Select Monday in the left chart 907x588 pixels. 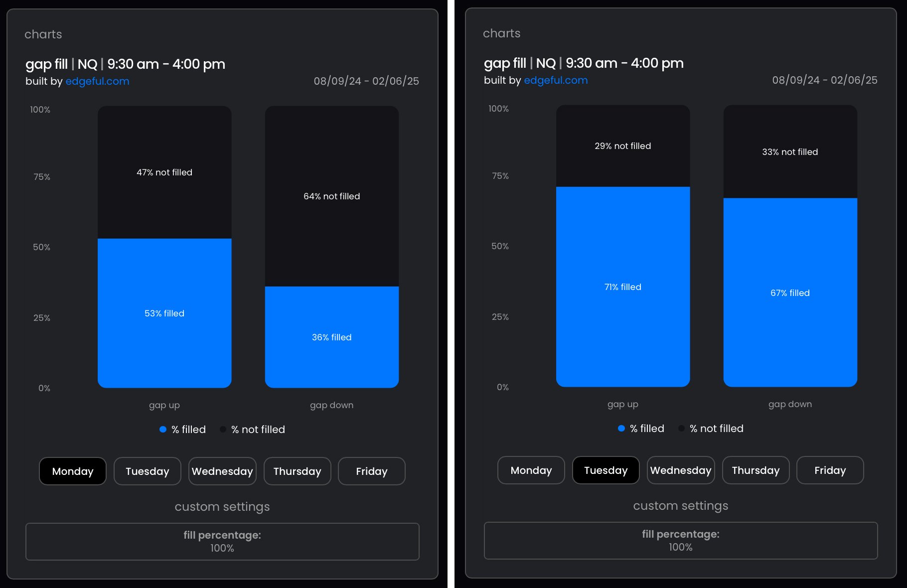click(x=73, y=471)
